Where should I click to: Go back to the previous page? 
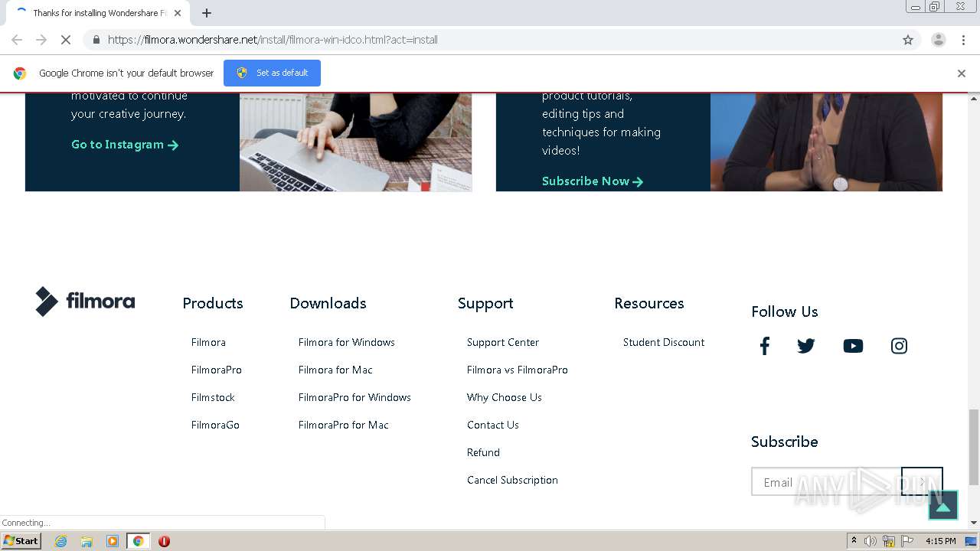tap(17, 40)
